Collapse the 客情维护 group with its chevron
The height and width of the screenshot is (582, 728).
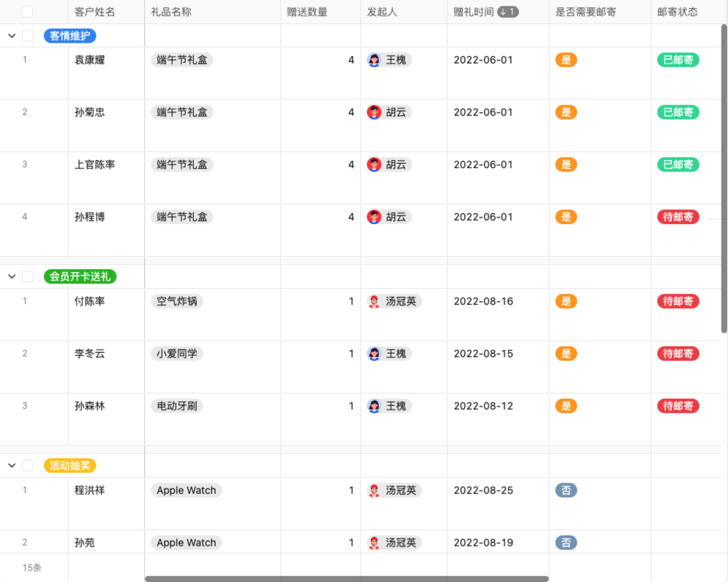(11, 36)
